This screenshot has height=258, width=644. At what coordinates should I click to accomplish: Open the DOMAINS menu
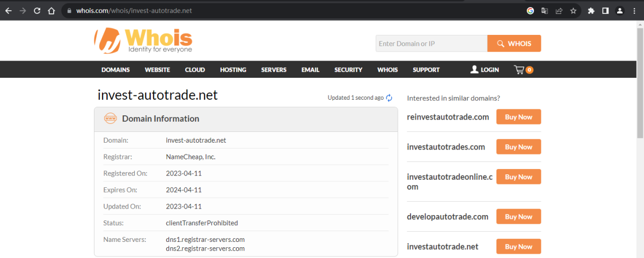pos(115,70)
